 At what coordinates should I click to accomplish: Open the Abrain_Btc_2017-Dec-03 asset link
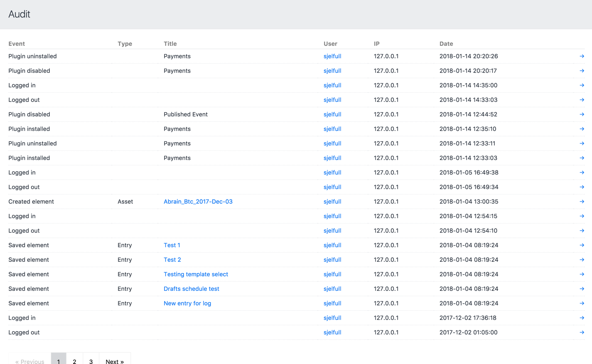tap(198, 202)
